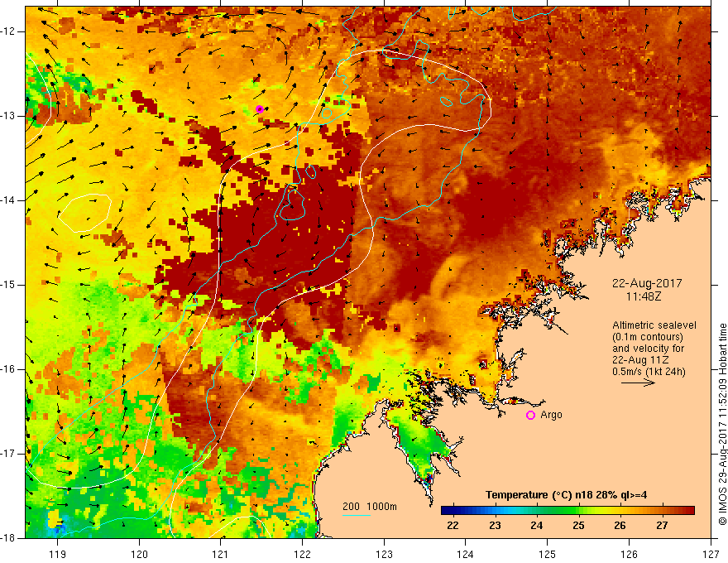
Task: Click the green section of the colorbar above 24
Action: [x=536, y=511]
